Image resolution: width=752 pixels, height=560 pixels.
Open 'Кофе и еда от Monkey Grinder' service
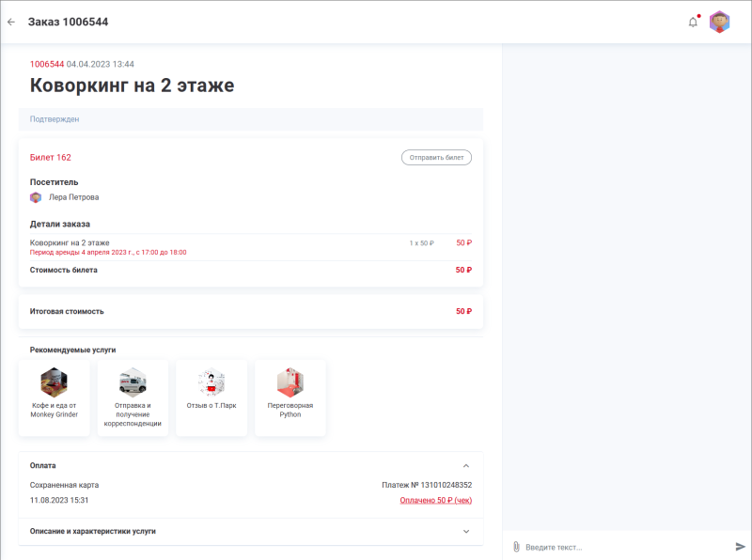tap(54, 397)
